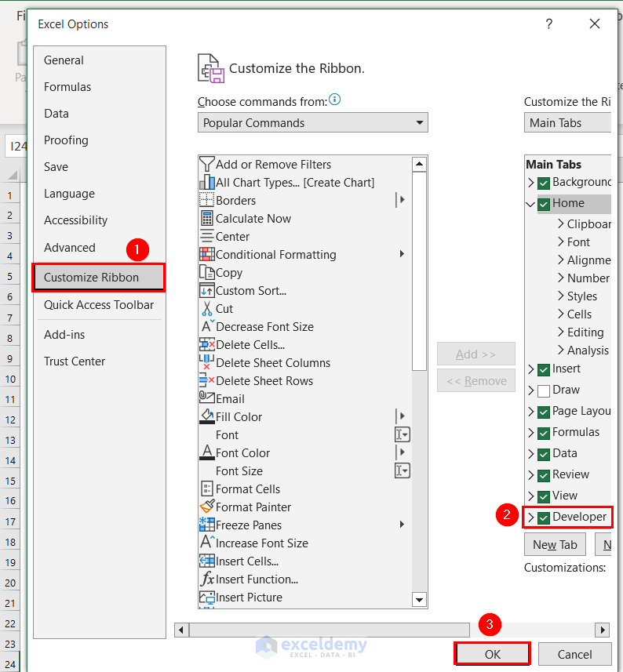Expand the Developer tab node

[531, 518]
